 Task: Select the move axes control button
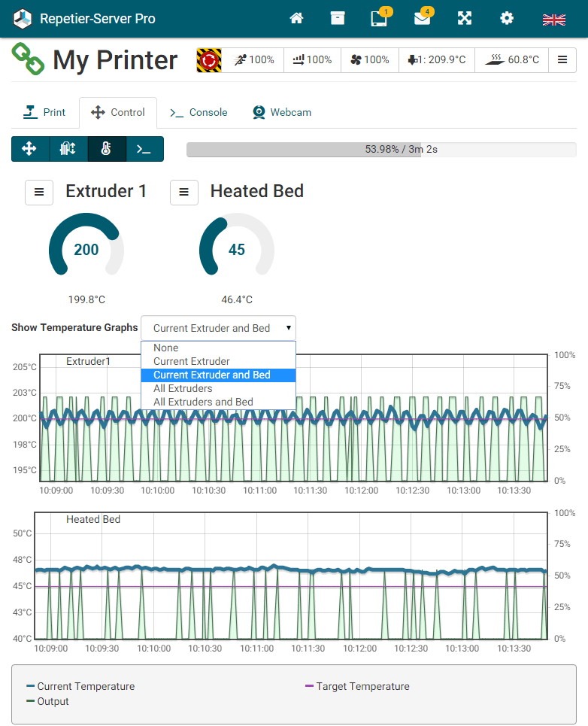click(x=30, y=149)
